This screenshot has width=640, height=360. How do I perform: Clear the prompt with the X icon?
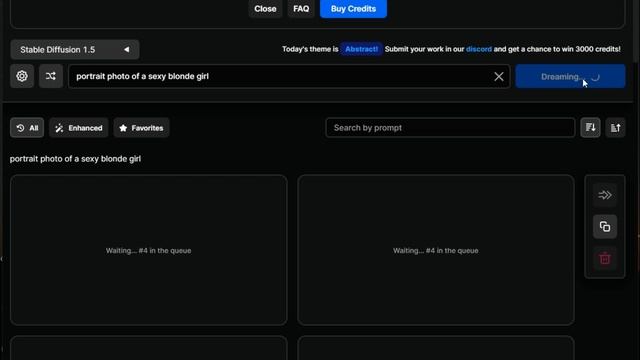[498, 76]
